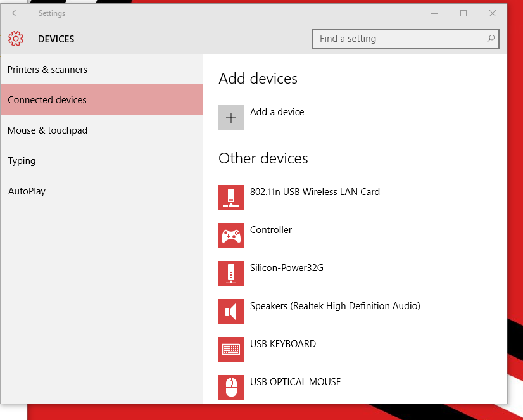Select the Controller gamepad icon
The image size is (523, 420).
pos(231,236)
